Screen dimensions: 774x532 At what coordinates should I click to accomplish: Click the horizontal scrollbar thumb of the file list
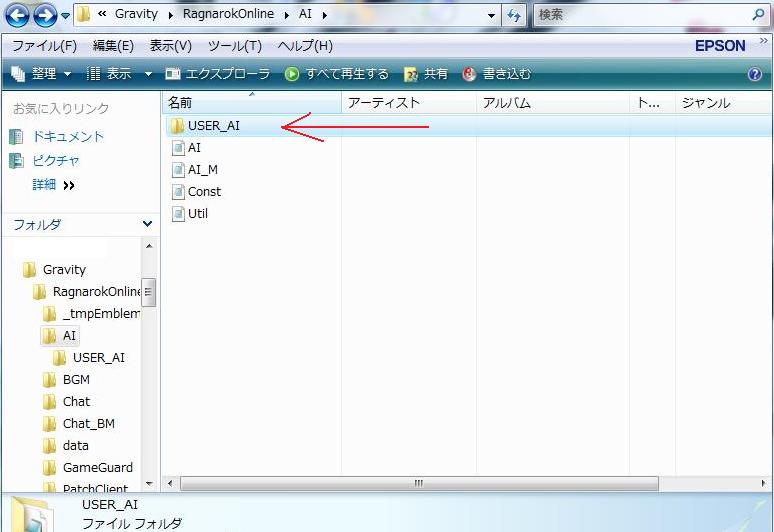[x=419, y=483]
